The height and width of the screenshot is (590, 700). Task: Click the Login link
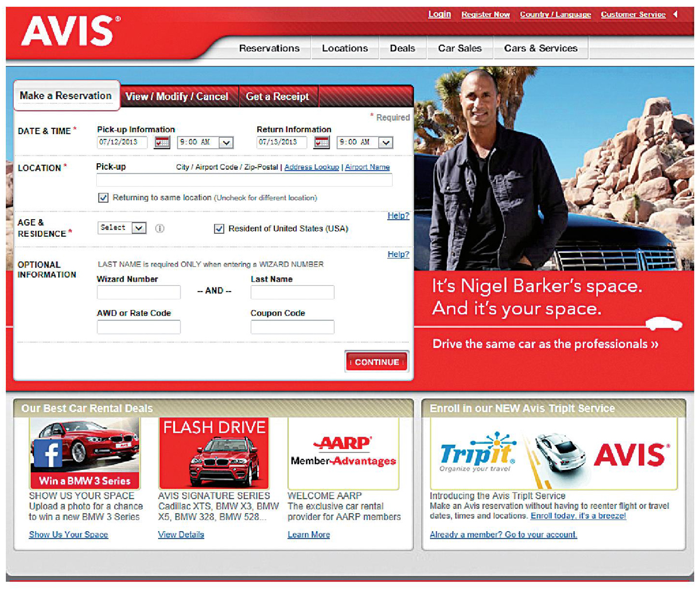(440, 14)
